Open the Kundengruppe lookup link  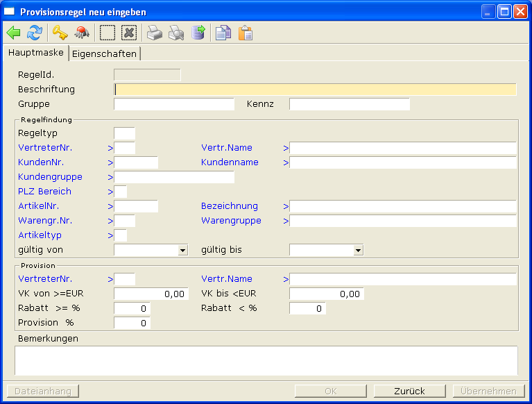[50, 177]
